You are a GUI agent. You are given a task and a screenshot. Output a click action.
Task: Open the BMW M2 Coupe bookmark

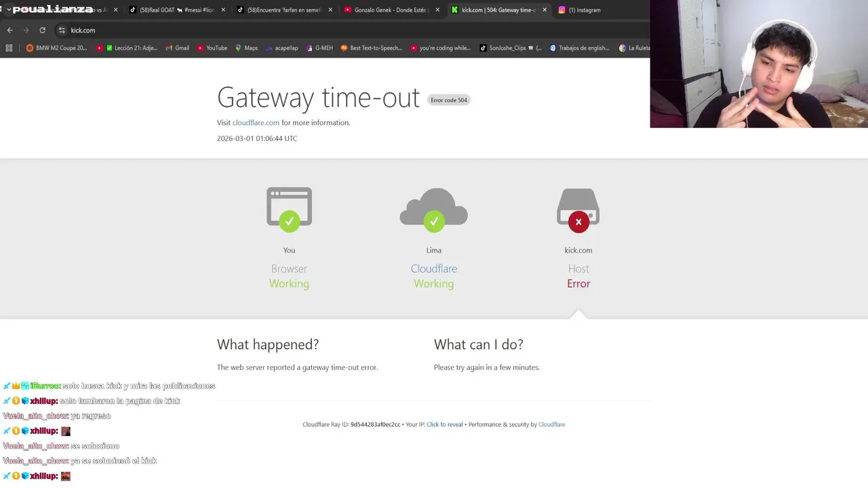[57, 48]
